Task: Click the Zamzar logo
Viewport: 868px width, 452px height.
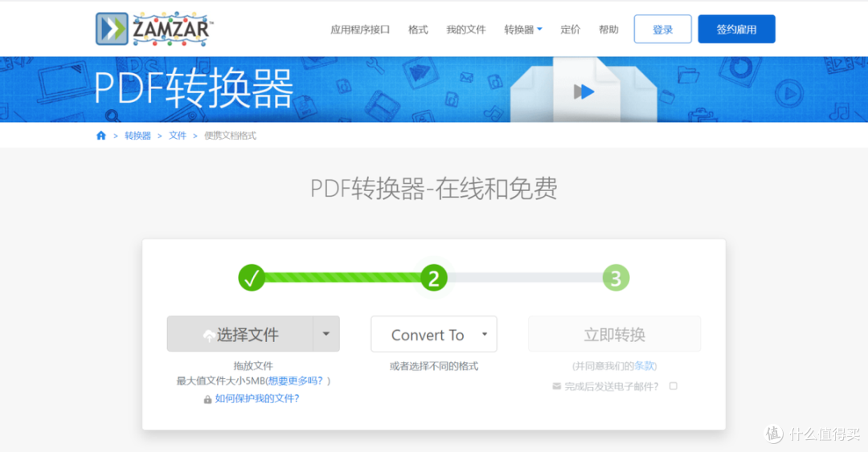Action: point(154,29)
